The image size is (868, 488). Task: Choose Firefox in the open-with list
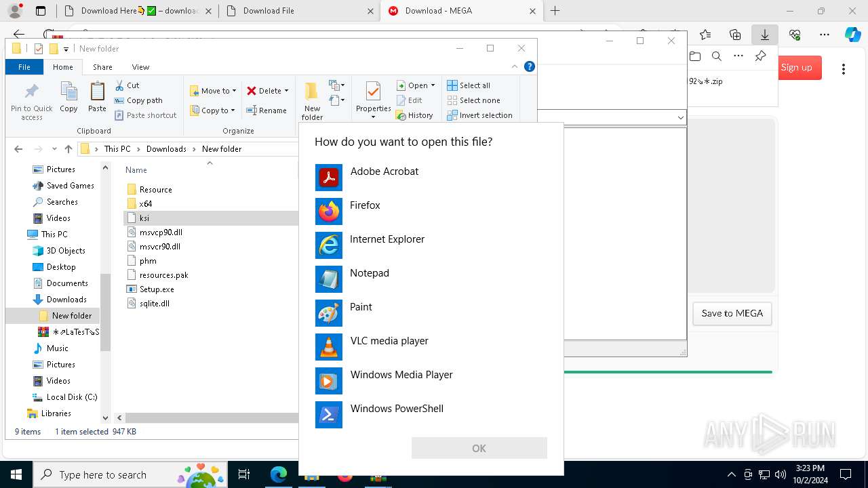pyautogui.click(x=431, y=211)
